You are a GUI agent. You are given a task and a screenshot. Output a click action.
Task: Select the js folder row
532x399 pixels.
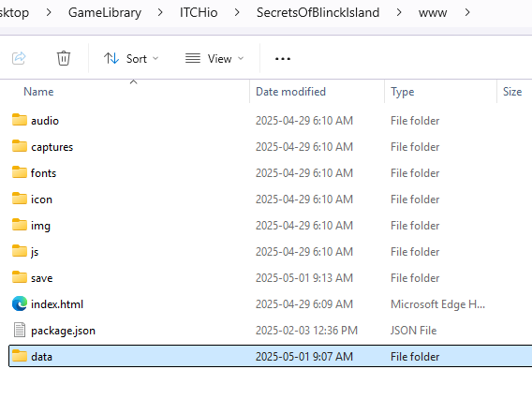tap(271, 252)
